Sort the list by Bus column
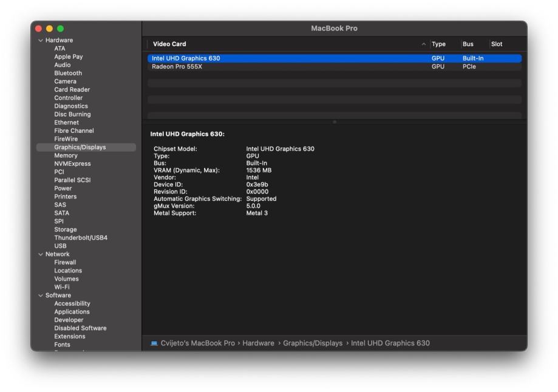This screenshot has width=558, height=392. coord(468,44)
